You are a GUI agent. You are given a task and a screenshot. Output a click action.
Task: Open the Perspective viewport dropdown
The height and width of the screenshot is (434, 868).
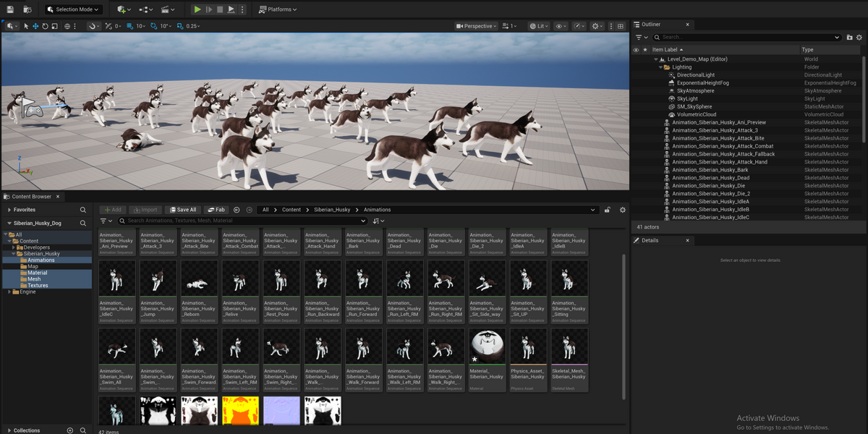pos(476,26)
